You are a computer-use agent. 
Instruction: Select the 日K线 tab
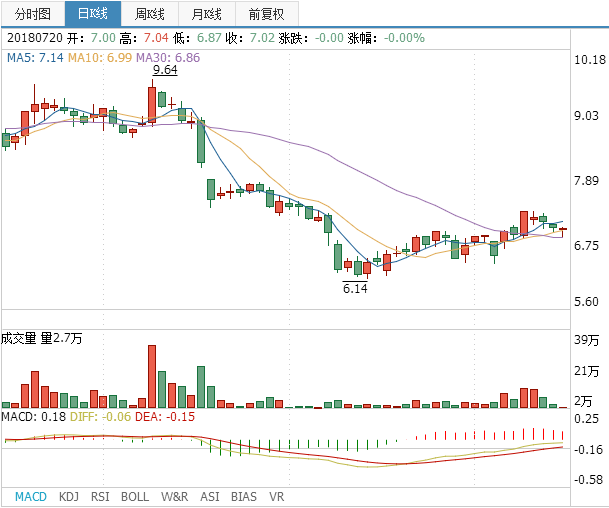click(x=93, y=14)
